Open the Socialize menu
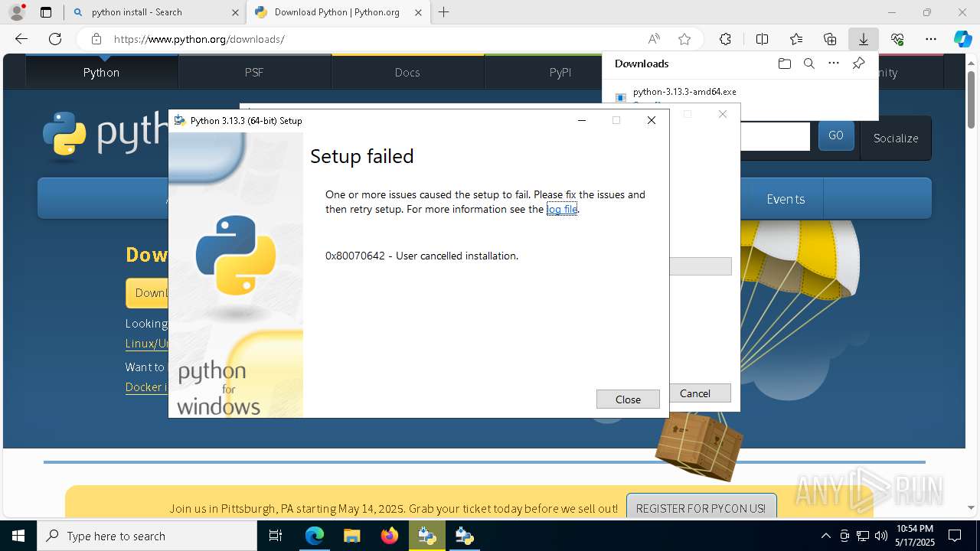This screenshot has width=980, height=551. click(896, 139)
